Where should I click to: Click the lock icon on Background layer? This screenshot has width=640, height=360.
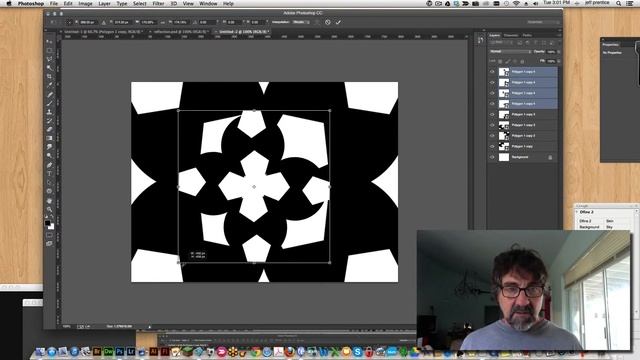click(550, 157)
